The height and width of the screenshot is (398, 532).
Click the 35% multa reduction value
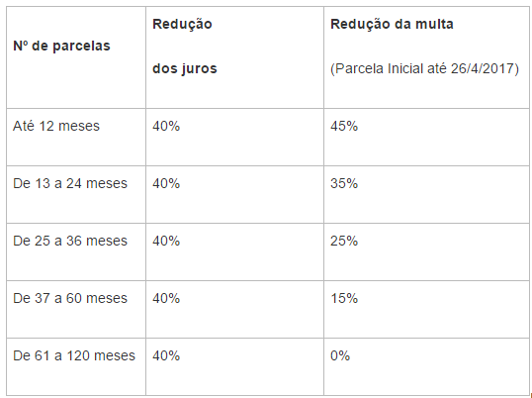(x=344, y=183)
